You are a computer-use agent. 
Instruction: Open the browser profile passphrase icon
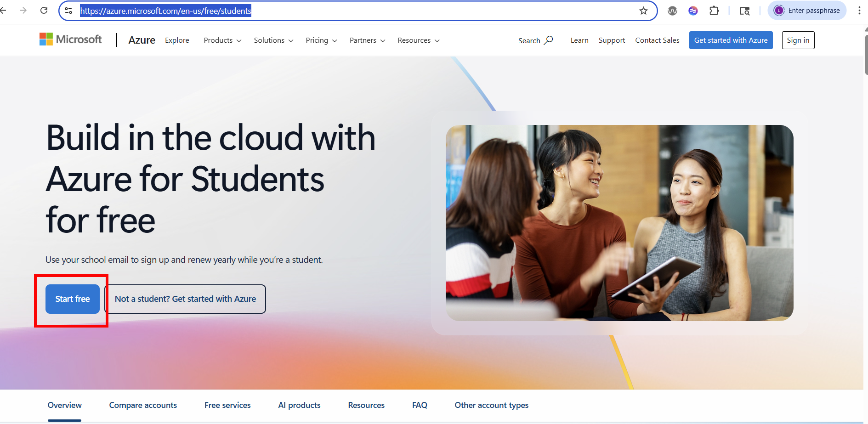point(778,10)
